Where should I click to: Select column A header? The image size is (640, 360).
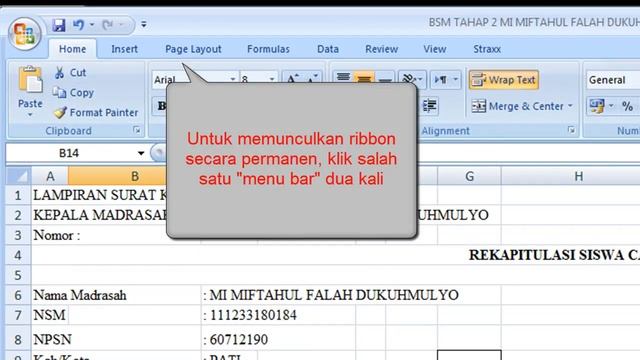[50, 176]
